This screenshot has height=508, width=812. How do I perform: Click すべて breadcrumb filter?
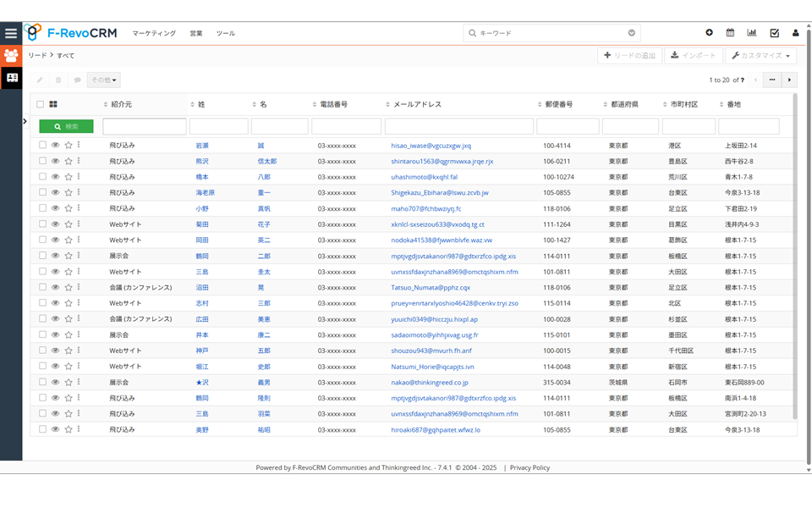coord(65,56)
